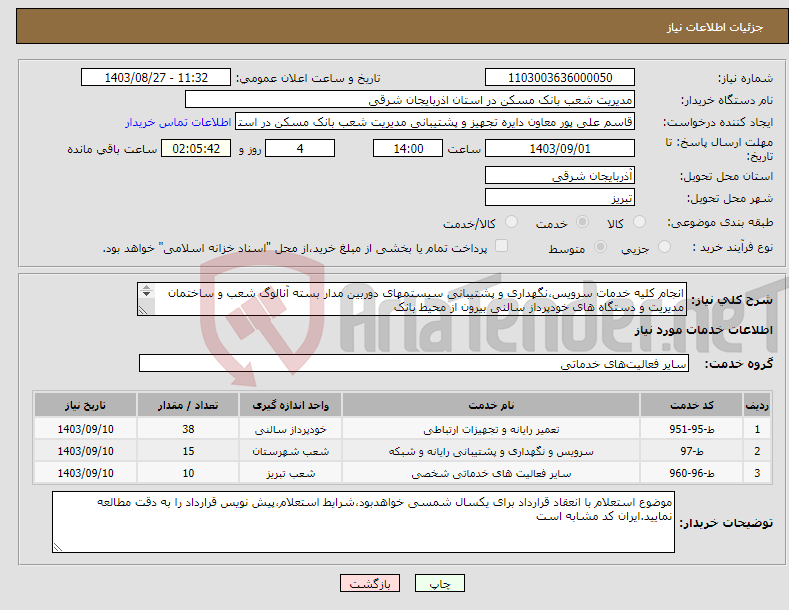Viewport: 789px width, 610px height.
Task: Click the بازگشت back button
Action: (x=370, y=583)
